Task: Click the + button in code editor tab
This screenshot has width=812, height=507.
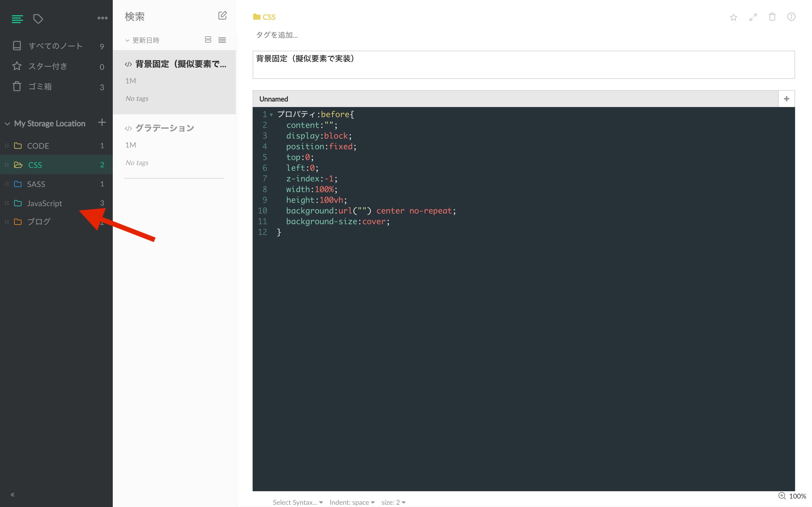Action: click(x=787, y=98)
